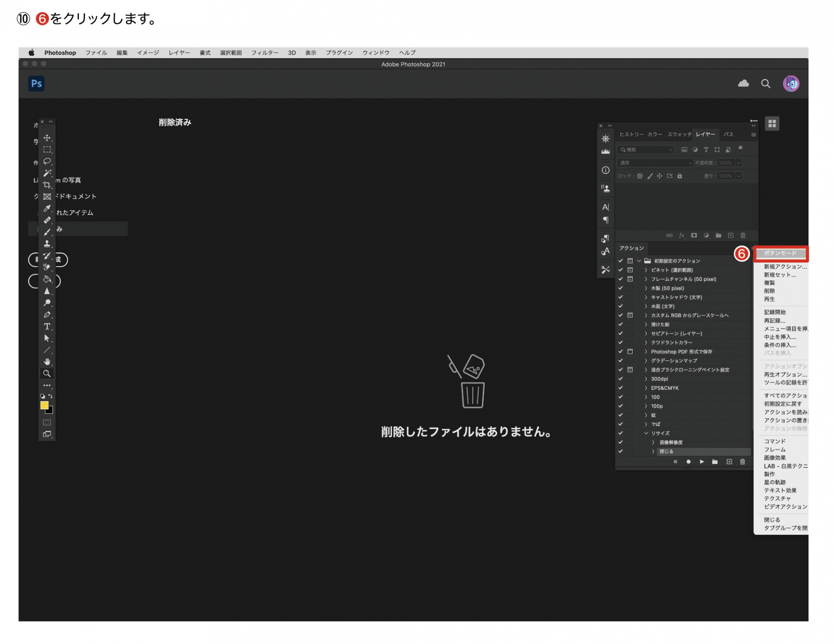Expand the EPS&CMYK action
This screenshot has width=834, height=644.
(x=646, y=388)
